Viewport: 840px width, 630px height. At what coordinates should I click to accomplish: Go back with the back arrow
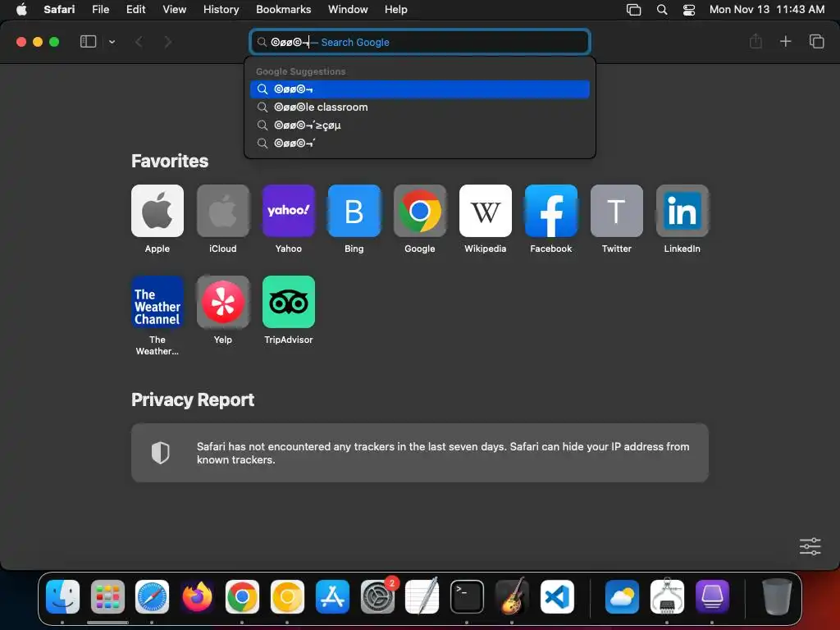click(x=139, y=42)
